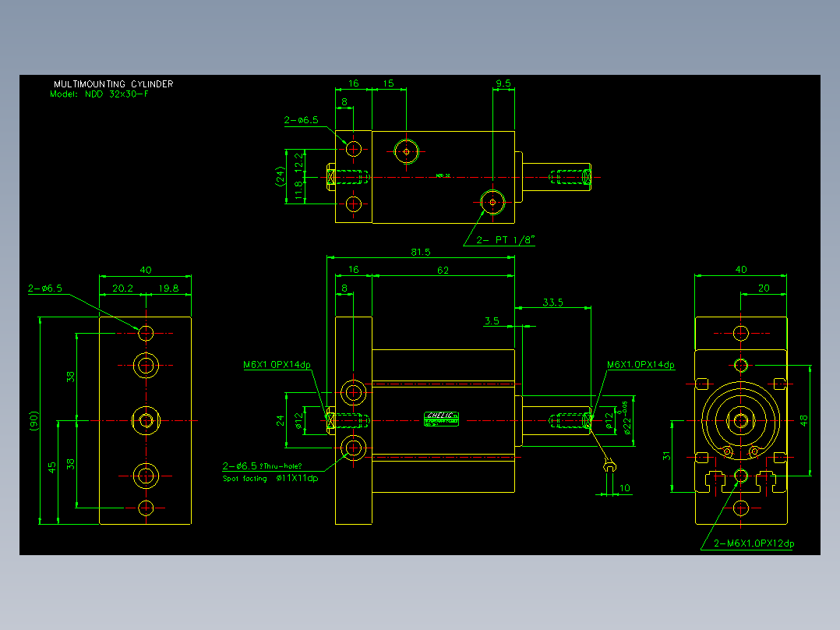
Task: Select the 20.2 dimension text
Action: [x=122, y=288]
